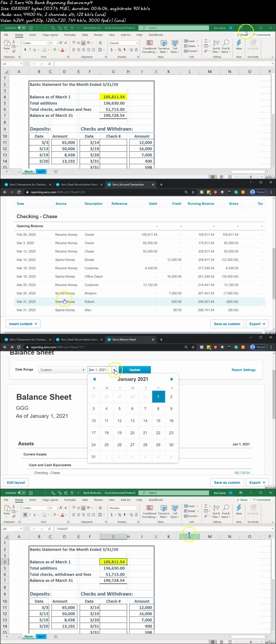Image resolution: width=276 pixels, height=644 pixels.
Task: Expand Insert content dropdown in Account Transactions
Action: click(x=23, y=324)
